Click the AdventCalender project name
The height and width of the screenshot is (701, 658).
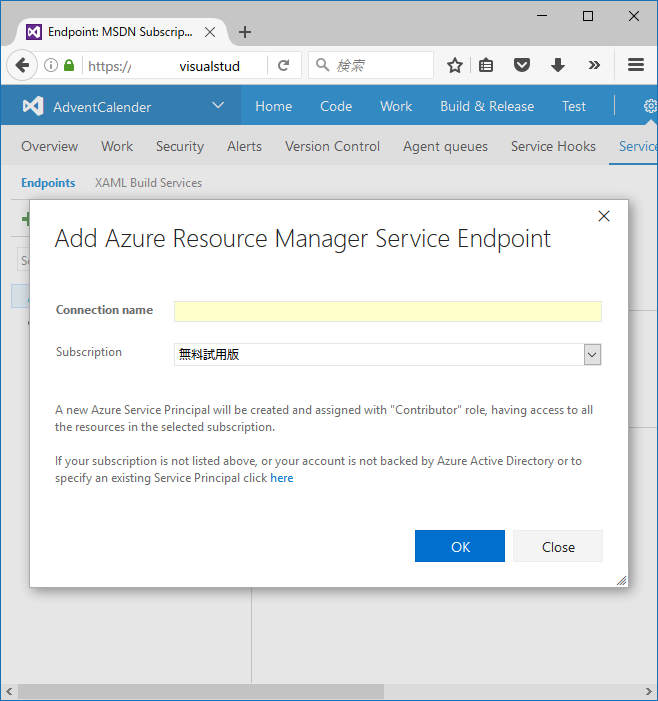(x=102, y=107)
